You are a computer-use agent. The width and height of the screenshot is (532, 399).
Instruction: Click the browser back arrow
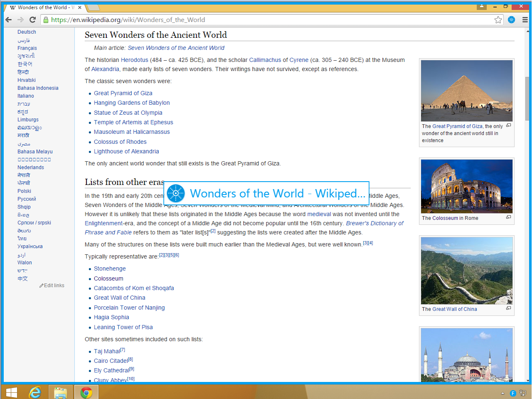pyautogui.click(x=9, y=20)
